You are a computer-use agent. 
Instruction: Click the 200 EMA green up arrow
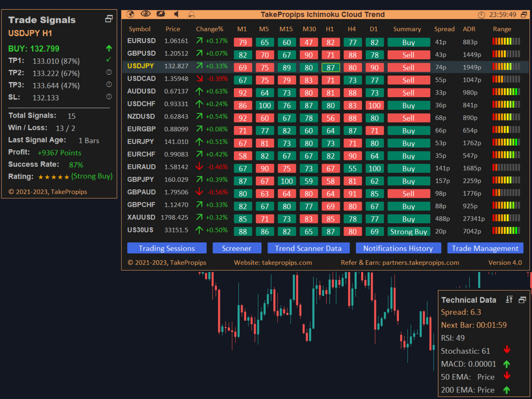507,390
